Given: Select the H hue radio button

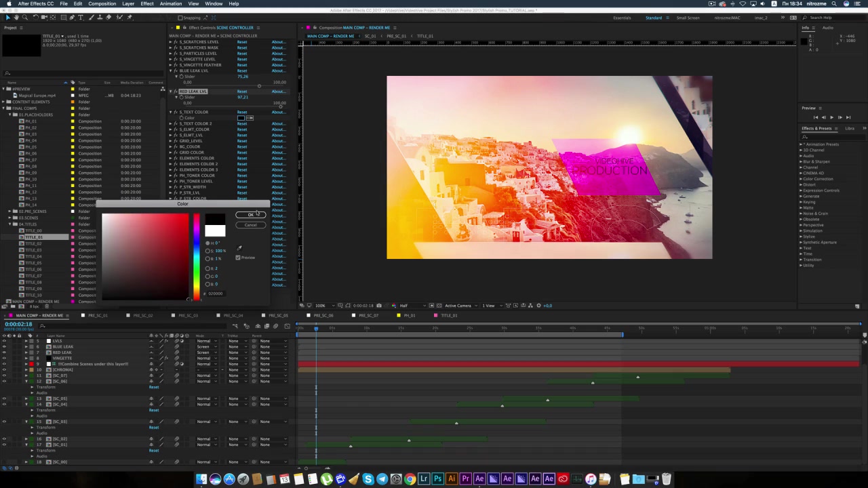Looking at the screenshot, I should click(x=208, y=243).
